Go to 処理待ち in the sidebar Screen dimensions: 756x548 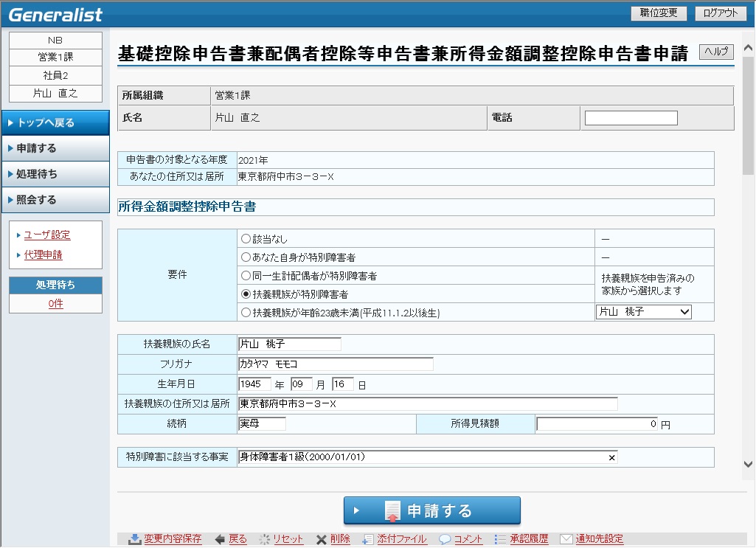point(55,174)
